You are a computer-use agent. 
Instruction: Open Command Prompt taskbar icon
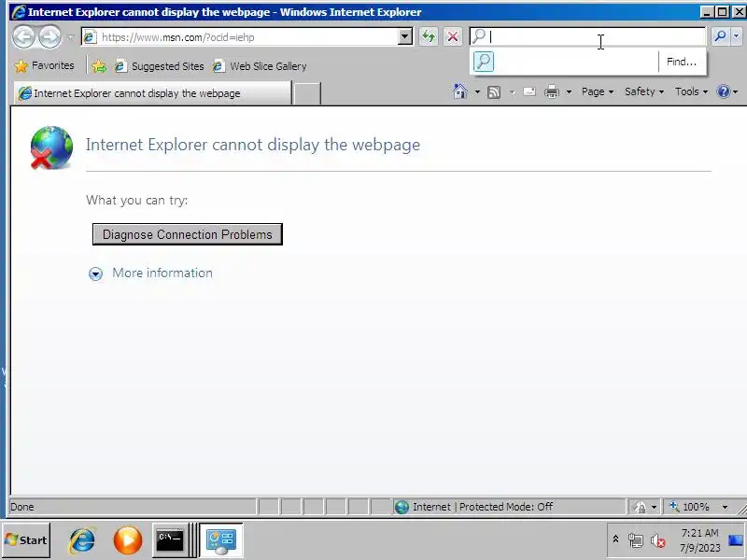coord(171,540)
